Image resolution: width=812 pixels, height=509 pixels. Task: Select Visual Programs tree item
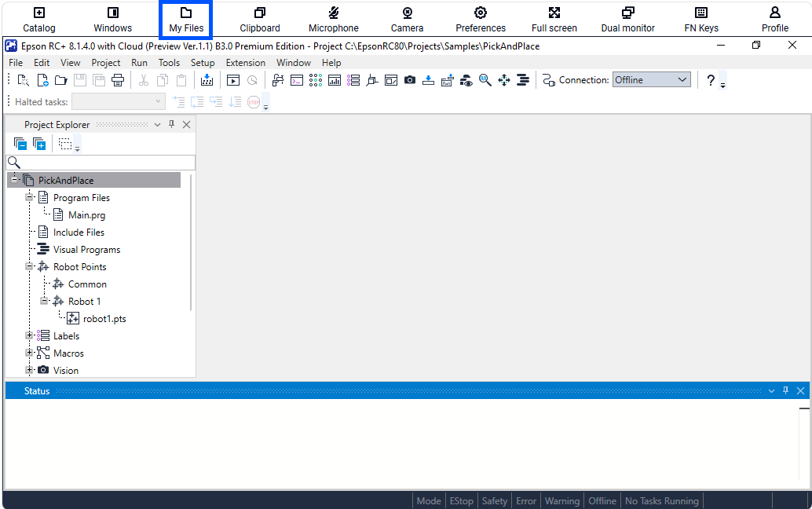click(86, 250)
